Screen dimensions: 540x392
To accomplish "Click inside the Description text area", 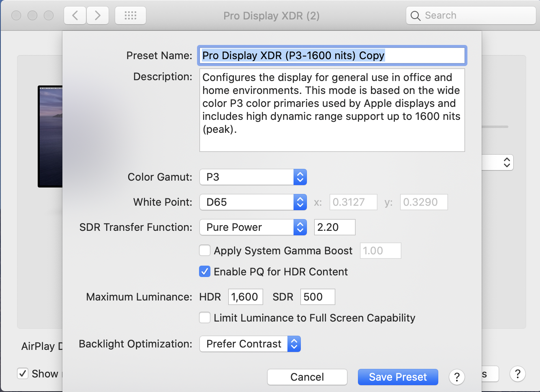I will [x=332, y=110].
